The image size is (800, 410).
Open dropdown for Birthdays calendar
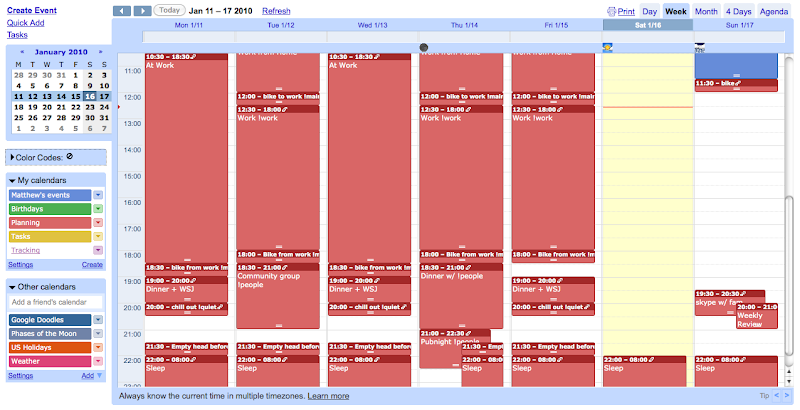pos(98,209)
